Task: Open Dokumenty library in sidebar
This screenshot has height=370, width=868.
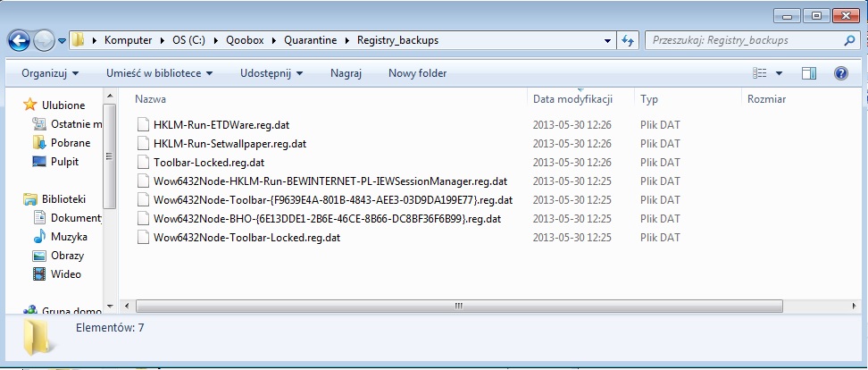Action: click(x=77, y=218)
